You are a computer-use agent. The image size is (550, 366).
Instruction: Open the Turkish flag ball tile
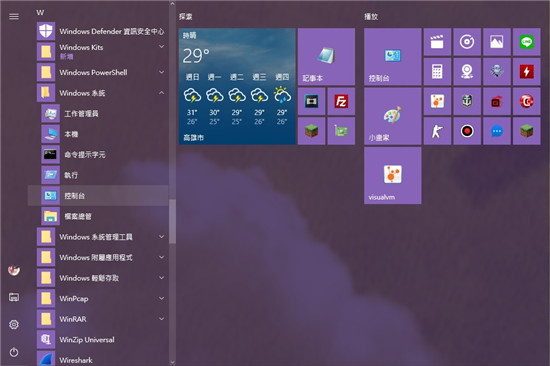point(526,101)
